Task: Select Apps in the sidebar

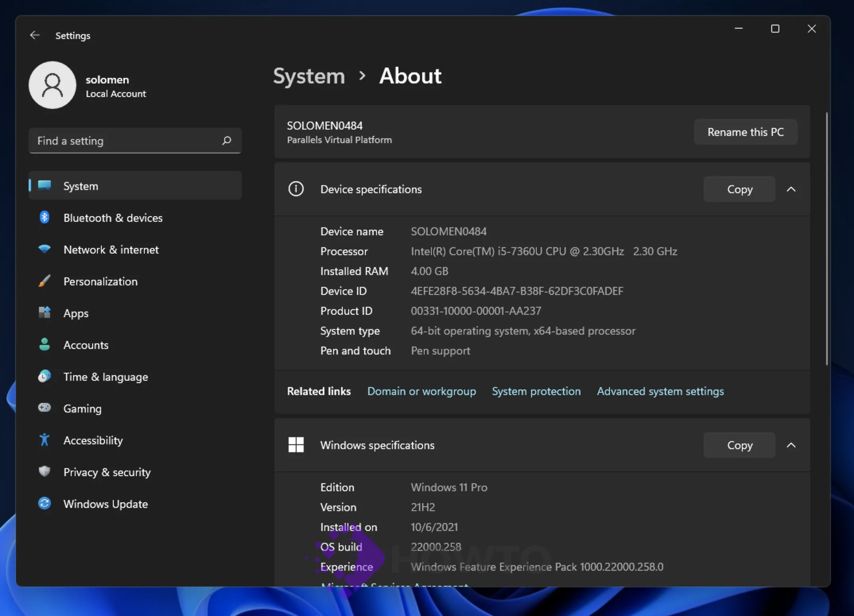Action: pyautogui.click(x=135, y=313)
